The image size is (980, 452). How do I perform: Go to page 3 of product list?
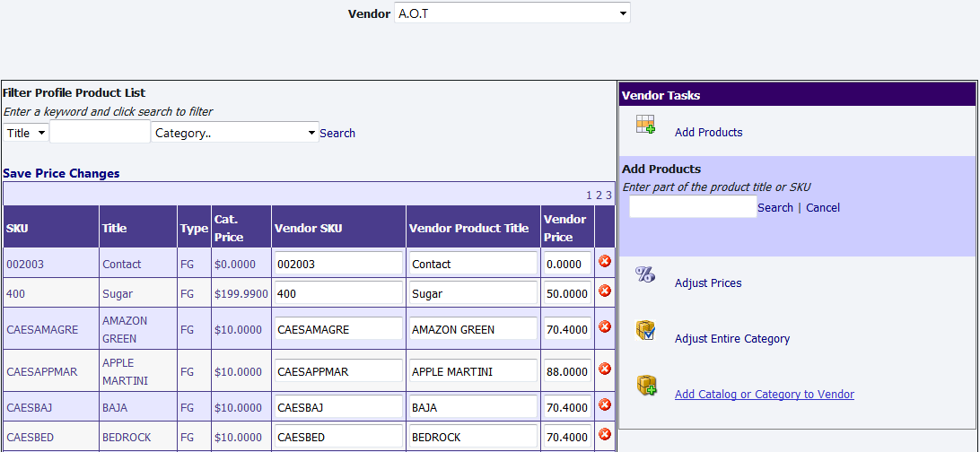(608, 195)
